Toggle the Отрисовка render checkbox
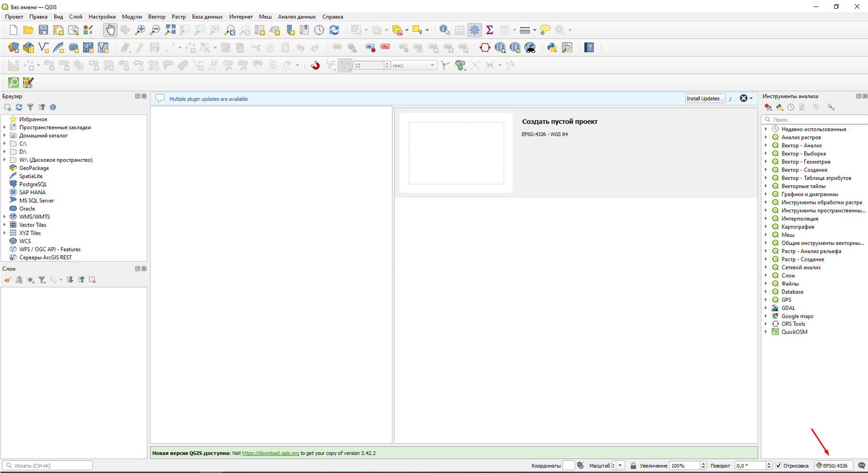This screenshot has height=473, width=868. [778, 465]
